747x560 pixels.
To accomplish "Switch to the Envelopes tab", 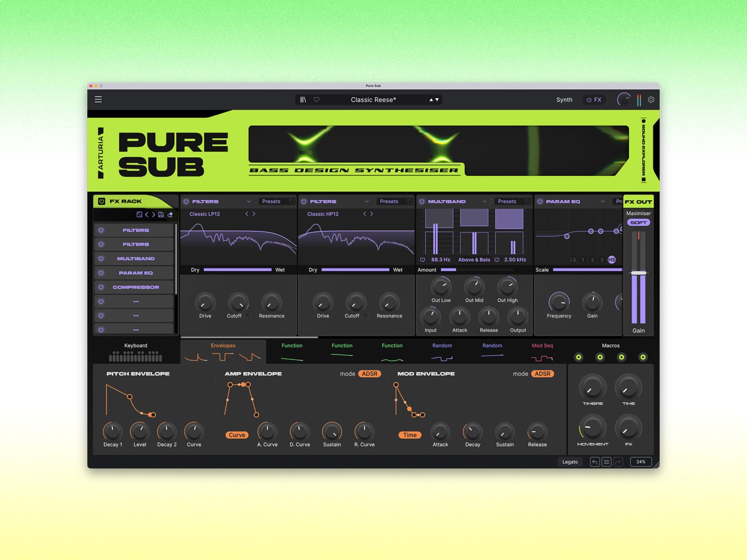I will click(223, 352).
